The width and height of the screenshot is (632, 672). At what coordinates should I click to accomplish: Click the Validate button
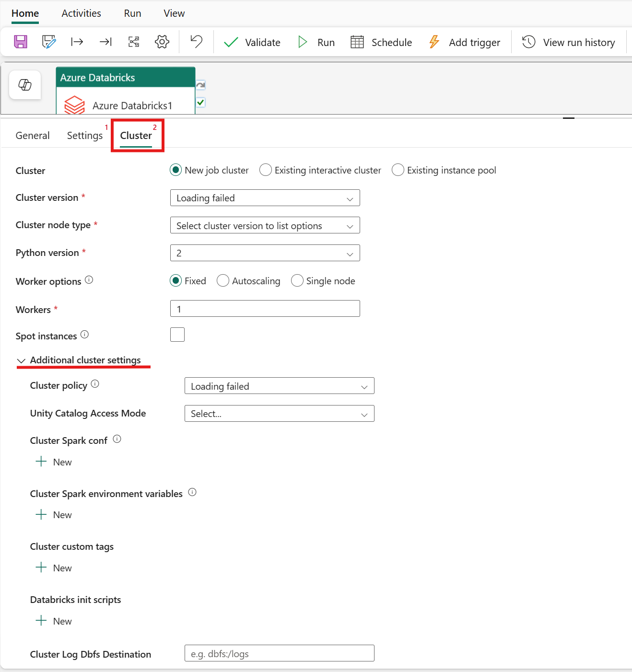(251, 42)
